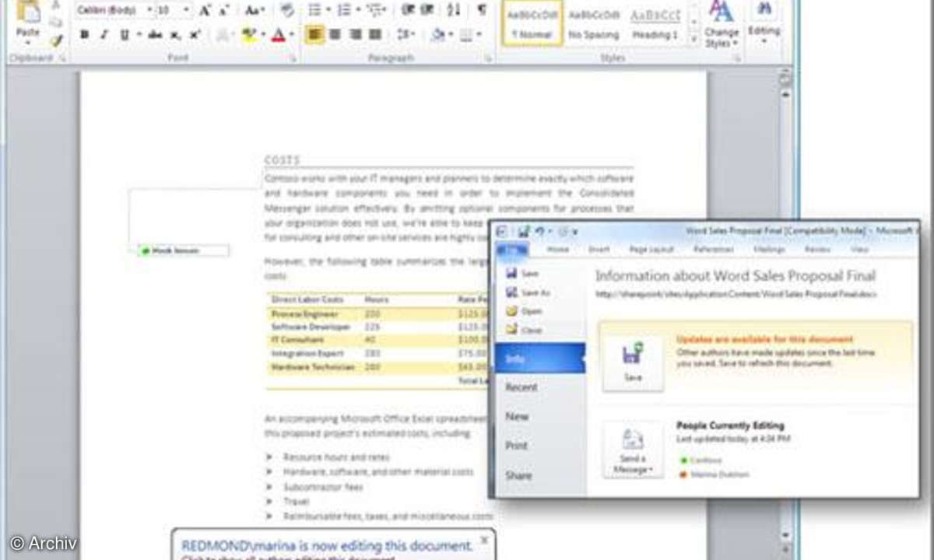Viewport: 934px width, 560px height.
Task: Click large Save button beside updates notice
Action: coord(633,362)
